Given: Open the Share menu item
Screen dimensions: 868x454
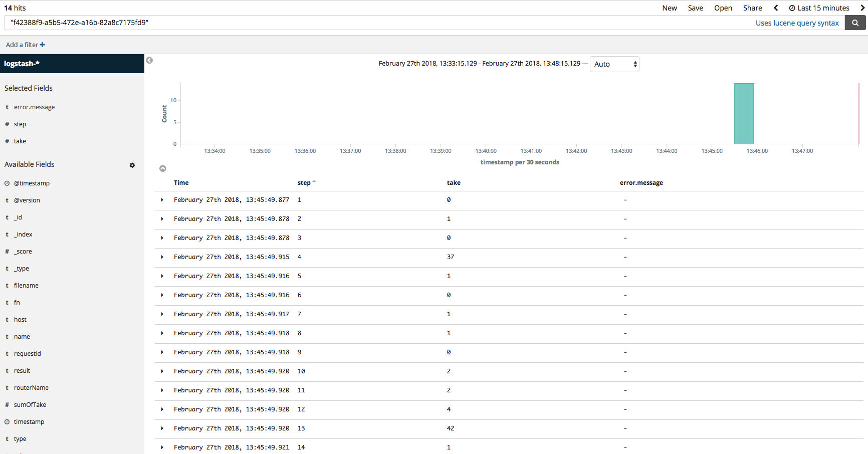Looking at the screenshot, I should coord(752,8).
